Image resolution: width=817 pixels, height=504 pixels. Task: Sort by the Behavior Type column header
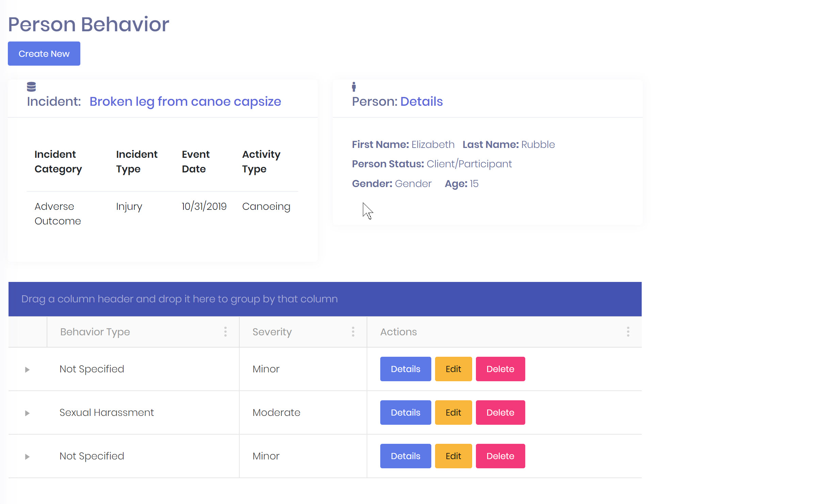coord(95,332)
